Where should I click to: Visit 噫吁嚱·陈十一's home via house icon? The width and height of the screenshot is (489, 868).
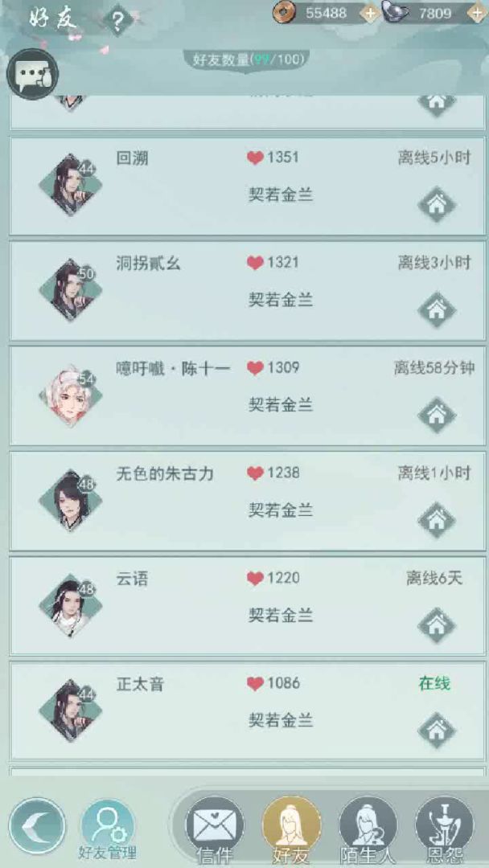click(x=437, y=416)
